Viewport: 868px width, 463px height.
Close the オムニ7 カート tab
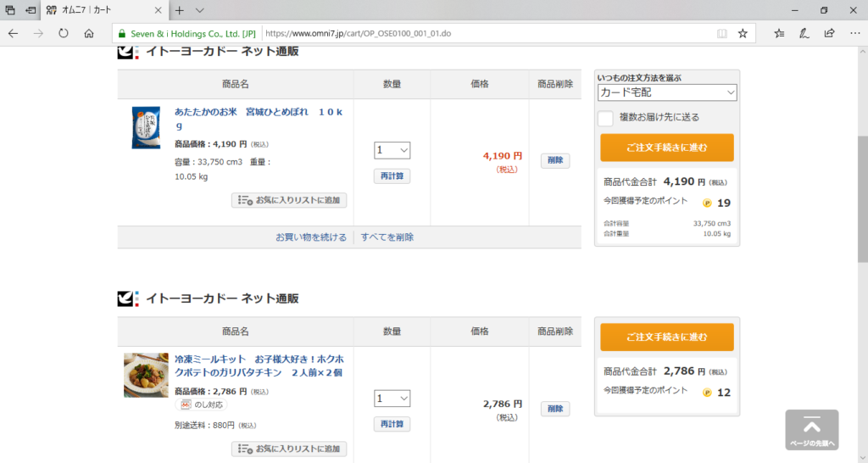[158, 10]
